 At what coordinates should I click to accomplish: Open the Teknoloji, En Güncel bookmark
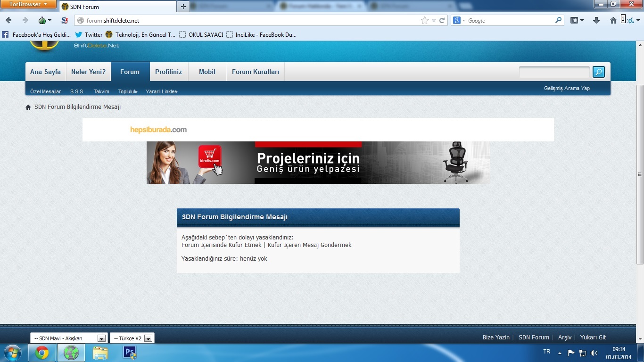pyautogui.click(x=140, y=34)
